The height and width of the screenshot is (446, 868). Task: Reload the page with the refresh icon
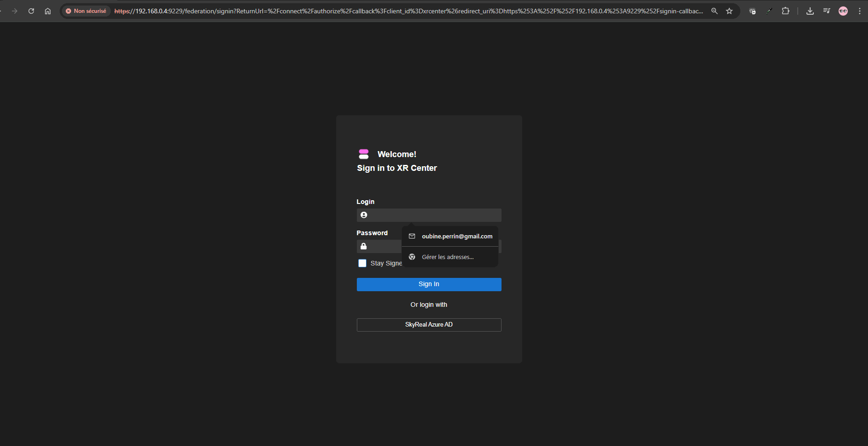tap(31, 11)
